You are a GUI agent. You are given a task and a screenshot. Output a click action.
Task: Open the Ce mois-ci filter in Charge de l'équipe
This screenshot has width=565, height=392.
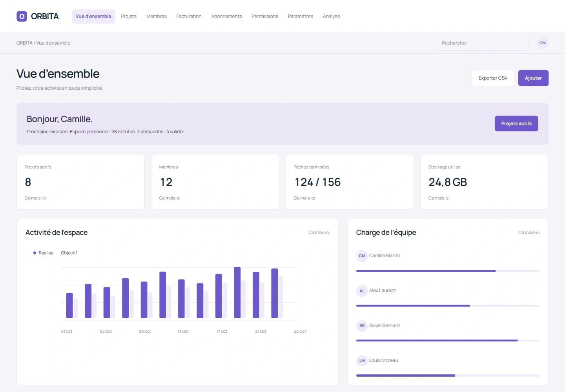[529, 232]
